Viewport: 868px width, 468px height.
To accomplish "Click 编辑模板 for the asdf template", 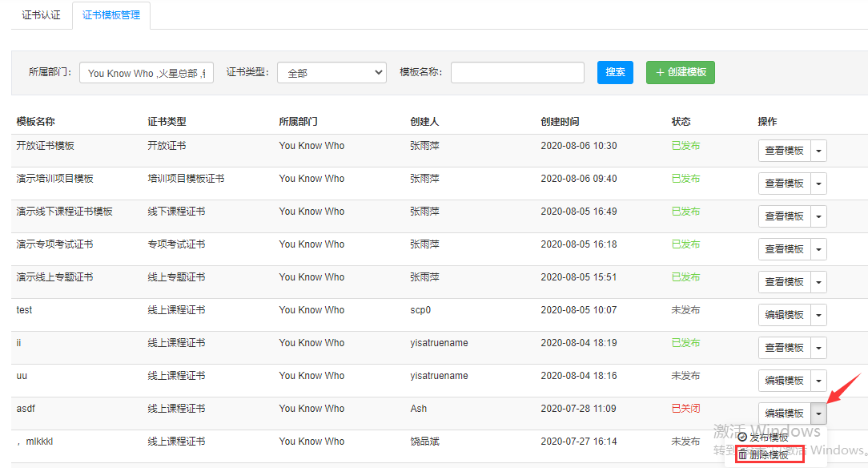I will click(784, 414).
